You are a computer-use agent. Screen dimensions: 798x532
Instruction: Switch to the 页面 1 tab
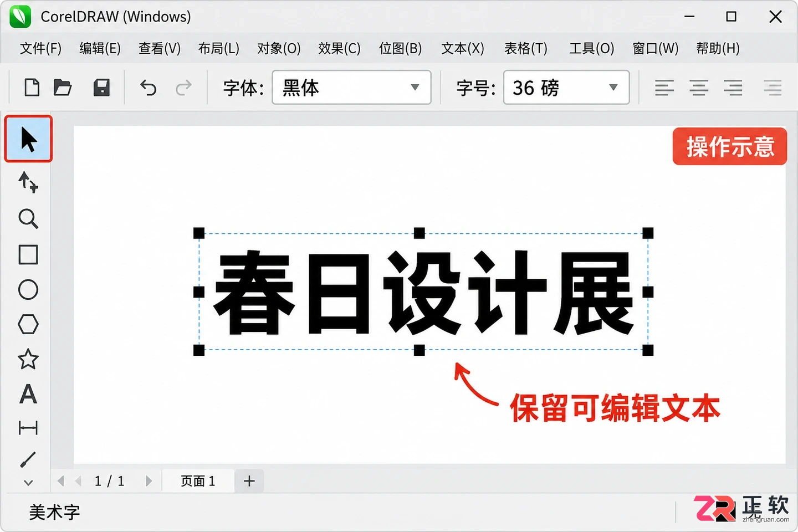[198, 481]
